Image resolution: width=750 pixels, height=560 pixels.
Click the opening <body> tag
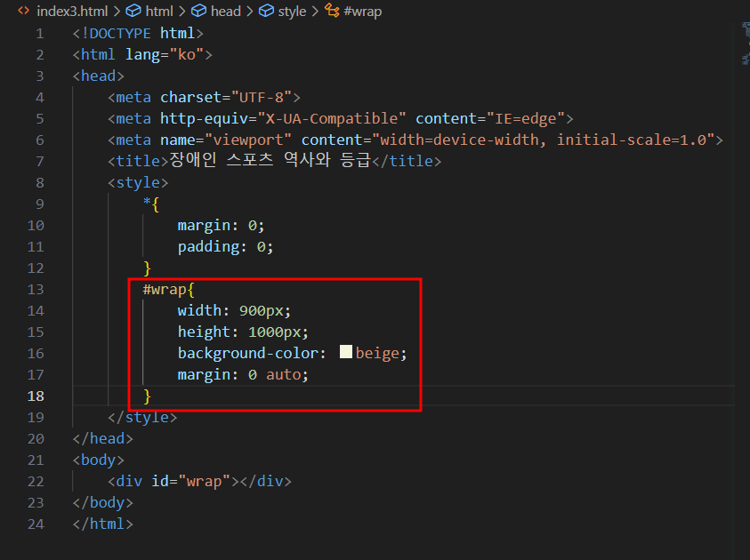coord(99,460)
